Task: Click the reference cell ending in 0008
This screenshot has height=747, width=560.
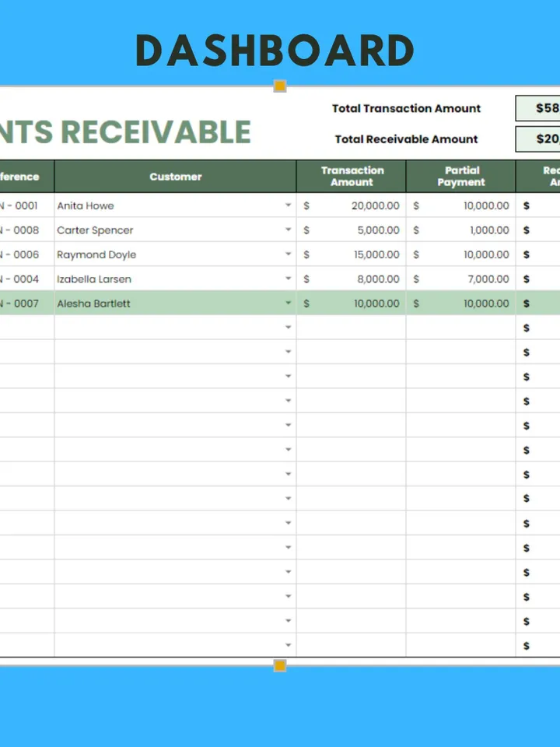Action: coord(26,230)
